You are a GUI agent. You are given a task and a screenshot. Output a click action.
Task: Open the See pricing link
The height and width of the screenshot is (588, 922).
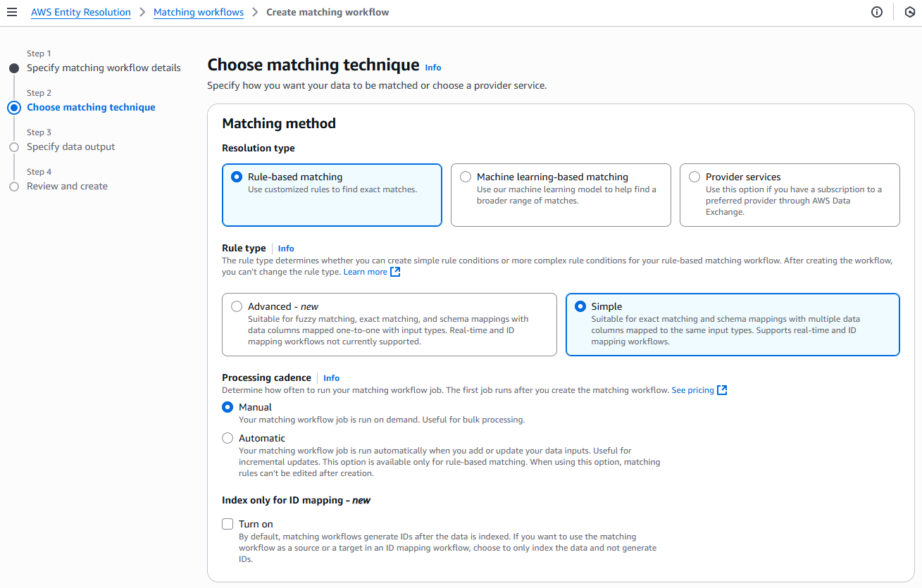(692, 389)
